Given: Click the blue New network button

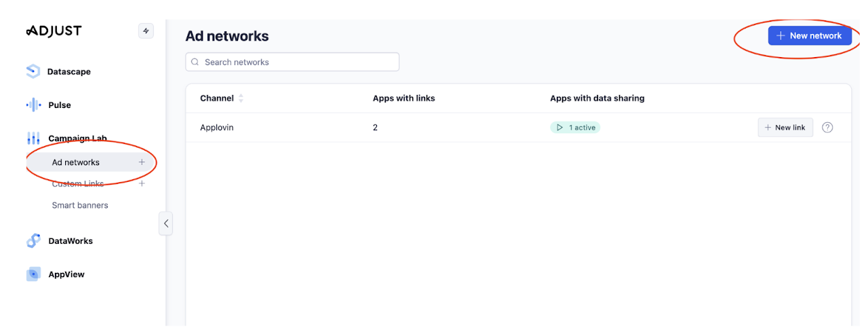Looking at the screenshot, I should [x=809, y=35].
